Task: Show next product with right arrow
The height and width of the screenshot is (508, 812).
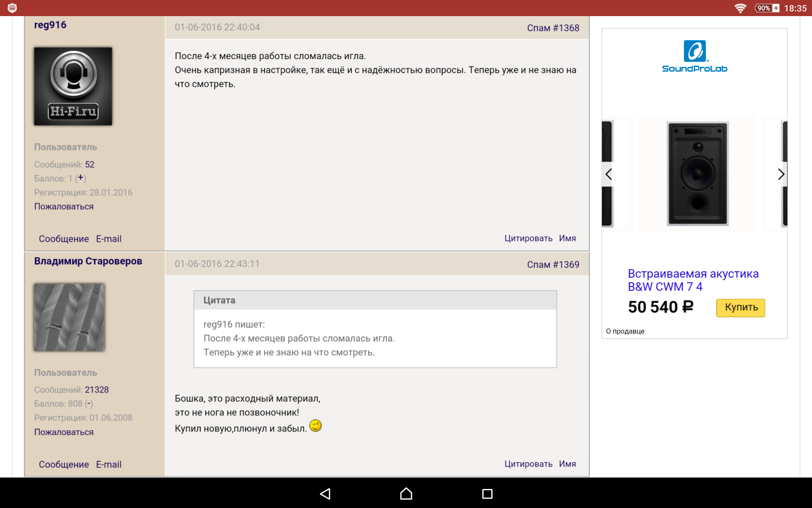Action: point(781,174)
